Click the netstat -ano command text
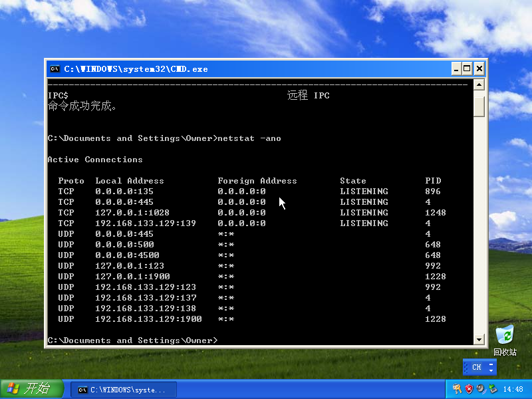The height and width of the screenshot is (399, 532). pyautogui.click(x=249, y=138)
